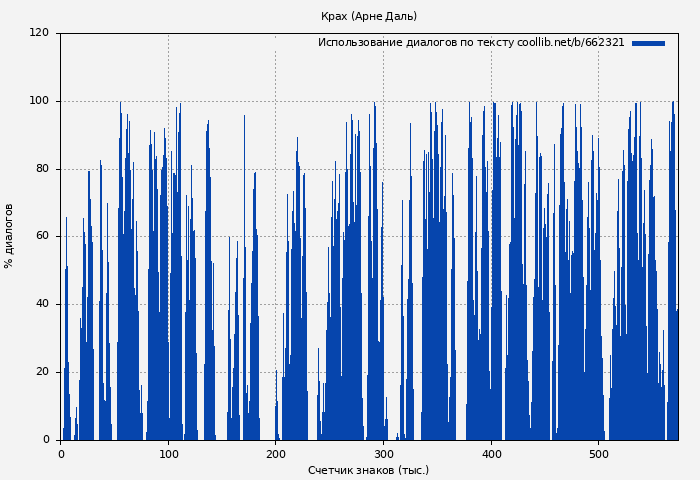The height and width of the screenshot is (480, 700).
Task: Click the 0 tick label on the x-axis
Action: pos(61,454)
